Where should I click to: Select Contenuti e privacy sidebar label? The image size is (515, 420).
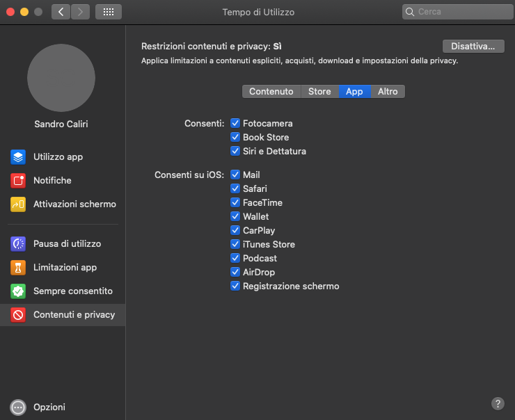coord(74,315)
